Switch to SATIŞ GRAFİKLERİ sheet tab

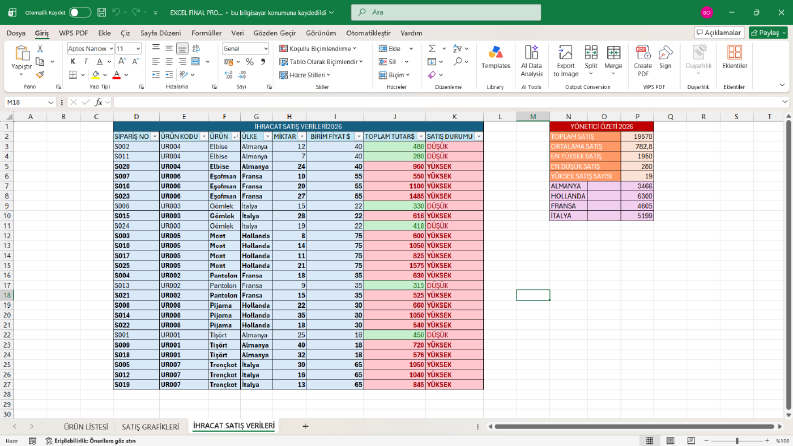[x=150, y=427]
